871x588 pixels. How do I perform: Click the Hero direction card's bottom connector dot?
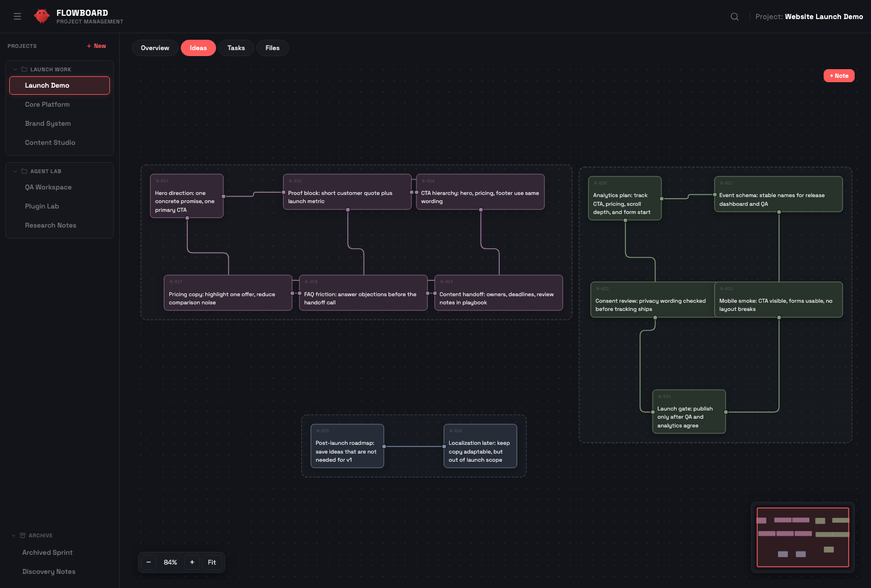pos(187,218)
